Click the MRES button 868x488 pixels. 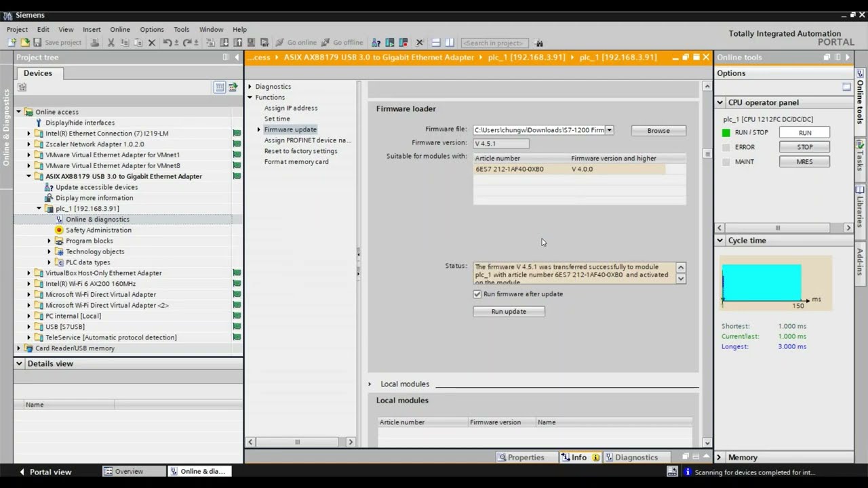tap(804, 162)
